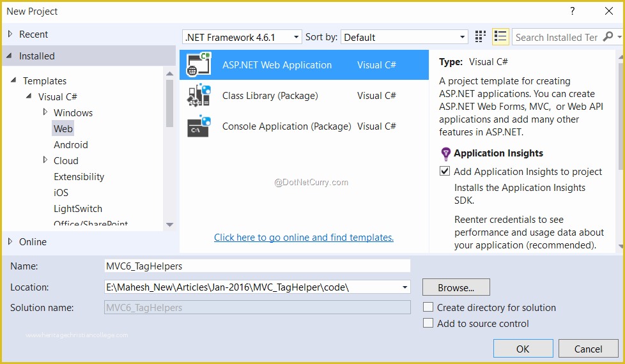Check Add to source control

click(428, 323)
